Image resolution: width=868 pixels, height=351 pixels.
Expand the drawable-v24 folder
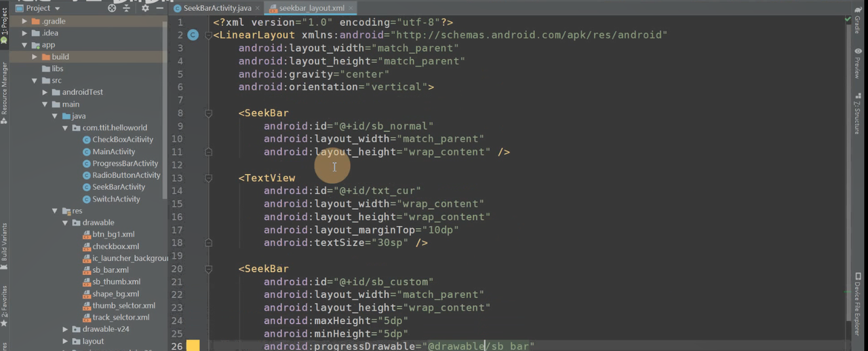point(65,329)
